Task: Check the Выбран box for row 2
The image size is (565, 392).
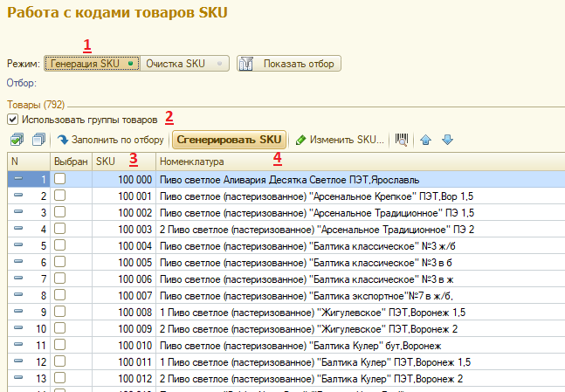Action: point(59,196)
